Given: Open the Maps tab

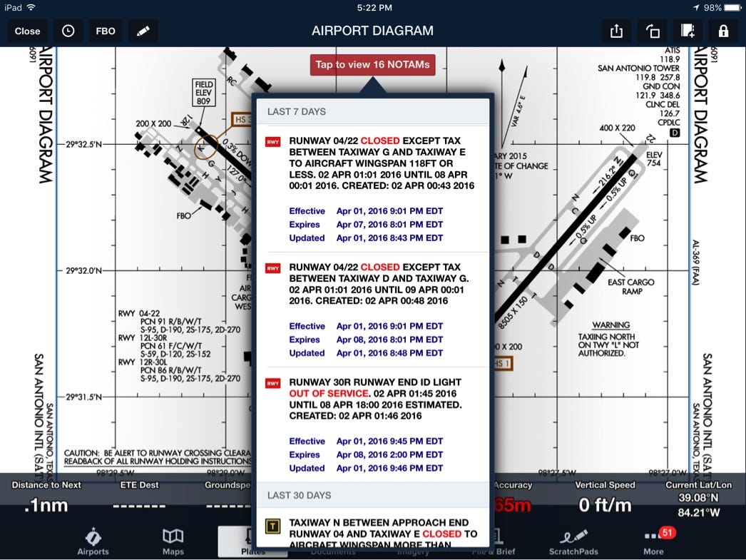Looking at the screenshot, I should pyautogui.click(x=173, y=542).
